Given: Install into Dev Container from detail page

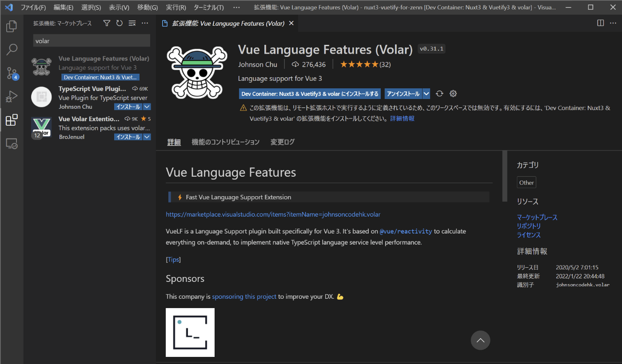Looking at the screenshot, I should [310, 94].
